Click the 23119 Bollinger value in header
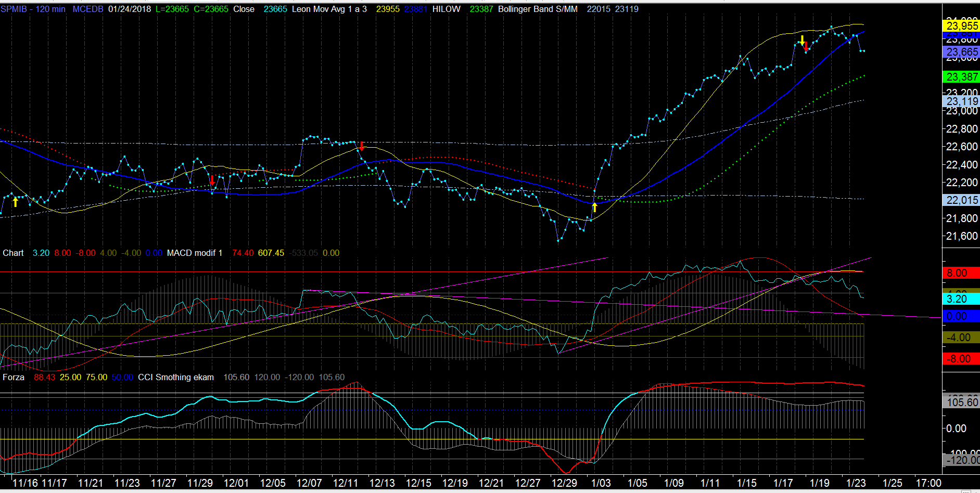 tap(626, 9)
